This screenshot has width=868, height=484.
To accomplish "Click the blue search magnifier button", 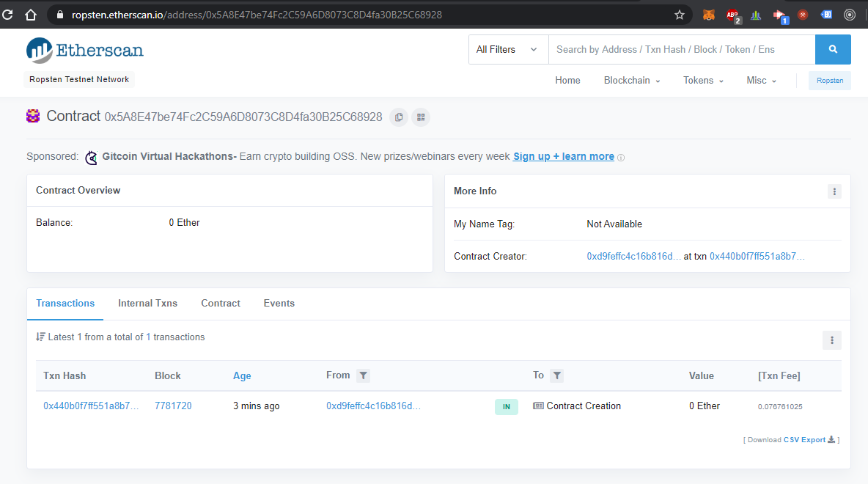I will [x=833, y=49].
